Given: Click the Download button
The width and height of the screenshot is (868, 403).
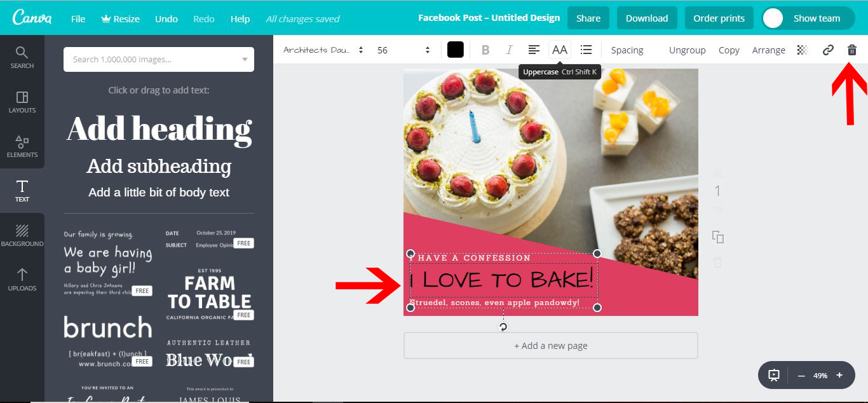Looking at the screenshot, I should (647, 18).
